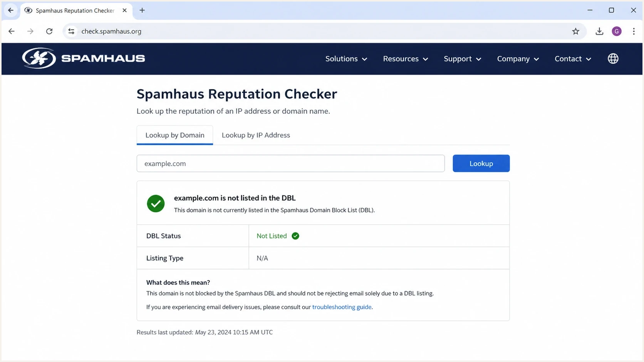Image resolution: width=644 pixels, height=362 pixels.
Task: Maximize the browser window
Action: click(611, 10)
